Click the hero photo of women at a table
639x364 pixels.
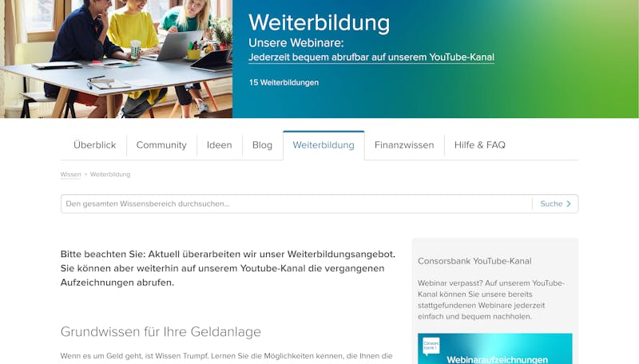(116, 59)
